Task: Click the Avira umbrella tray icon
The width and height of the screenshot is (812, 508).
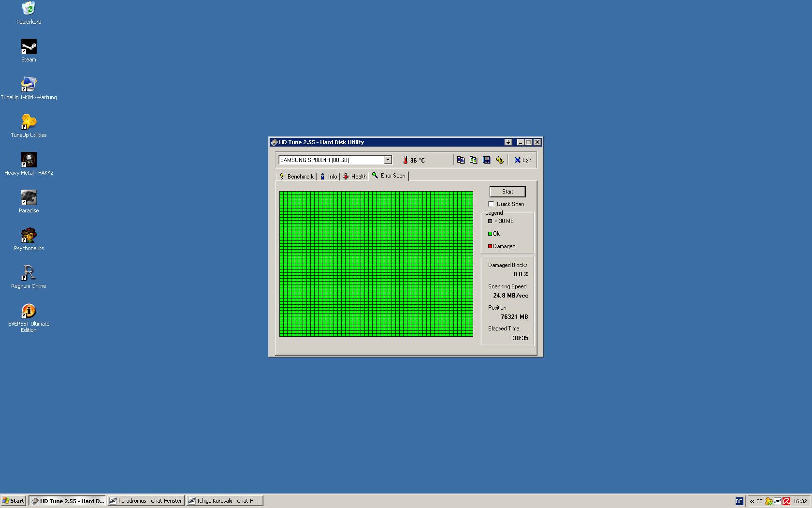Action: coord(786,501)
